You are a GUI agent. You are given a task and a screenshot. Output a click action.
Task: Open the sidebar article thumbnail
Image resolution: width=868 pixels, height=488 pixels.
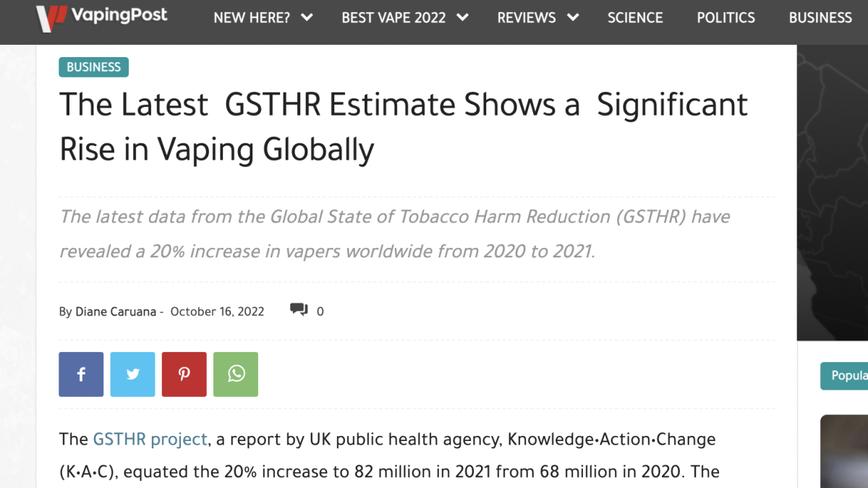[x=844, y=452]
